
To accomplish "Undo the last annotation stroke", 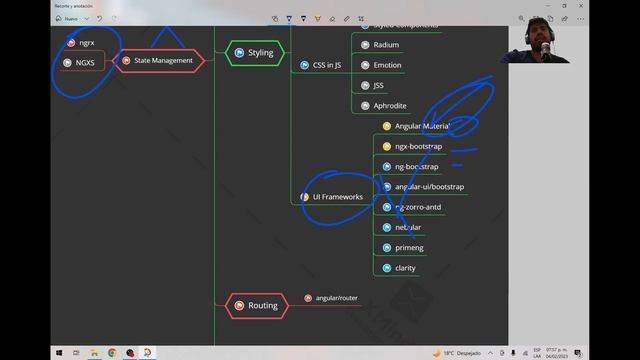I will [100, 19].
